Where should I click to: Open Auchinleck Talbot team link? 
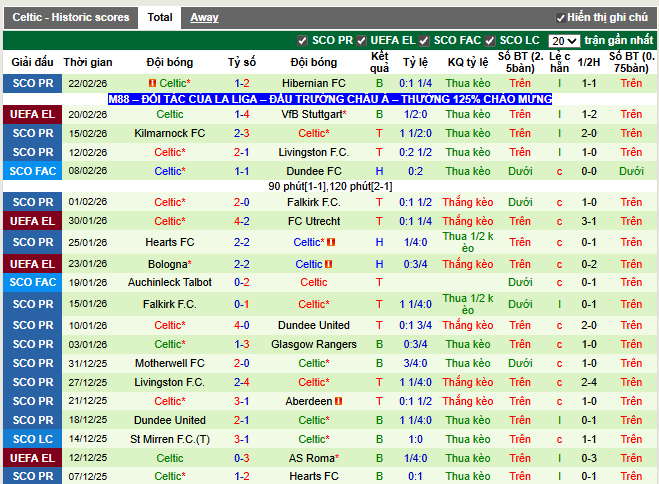click(x=169, y=282)
